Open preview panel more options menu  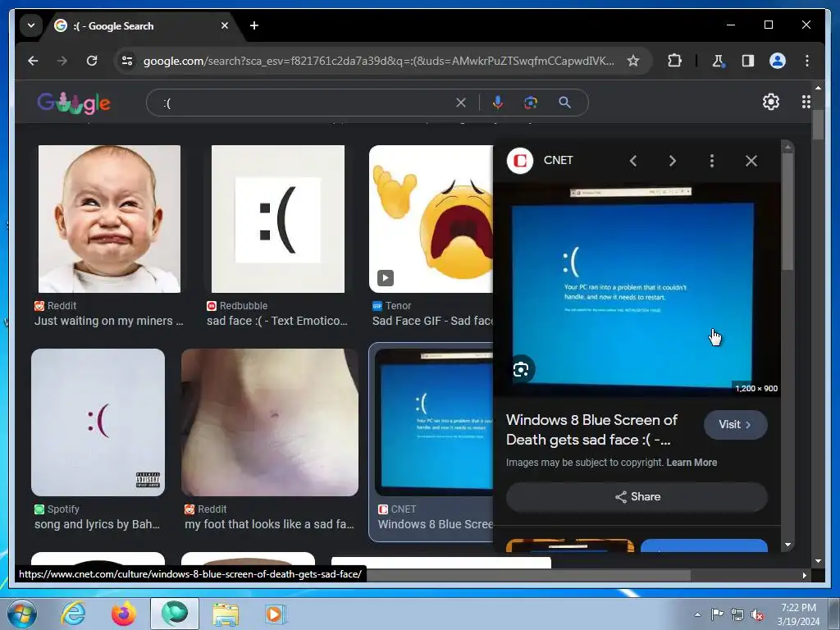click(711, 161)
